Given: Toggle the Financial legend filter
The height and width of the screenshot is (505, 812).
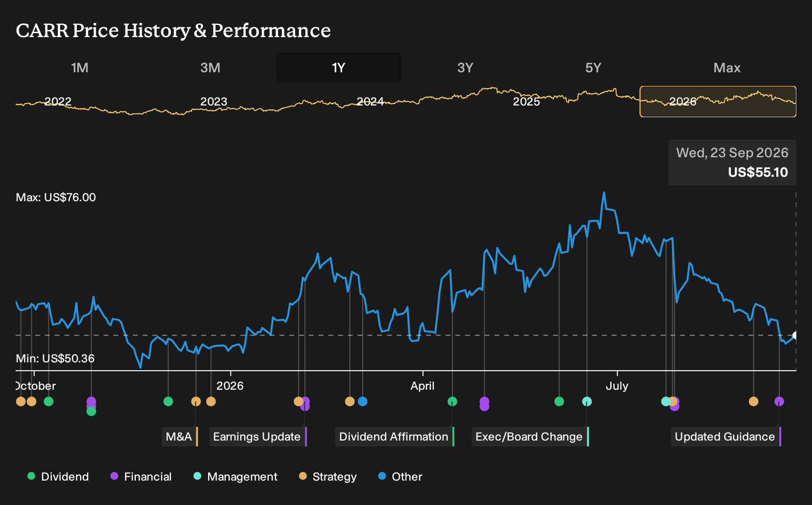Looking at the screenshot, I should tap(141, 477).
